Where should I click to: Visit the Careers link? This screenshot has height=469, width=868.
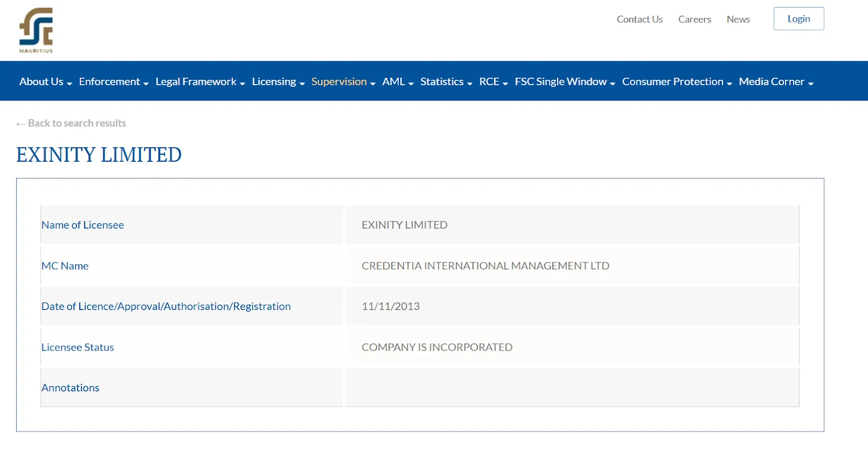694,20
